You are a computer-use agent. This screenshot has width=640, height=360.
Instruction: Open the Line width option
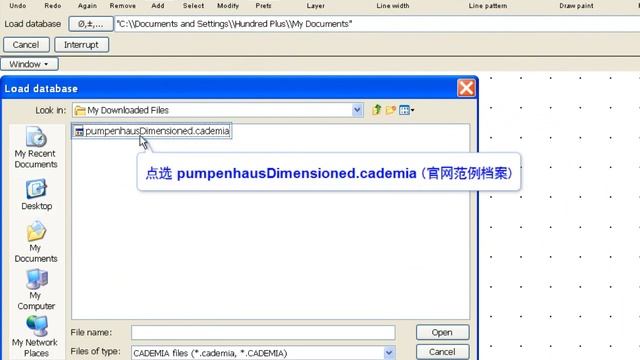point(393,6)
